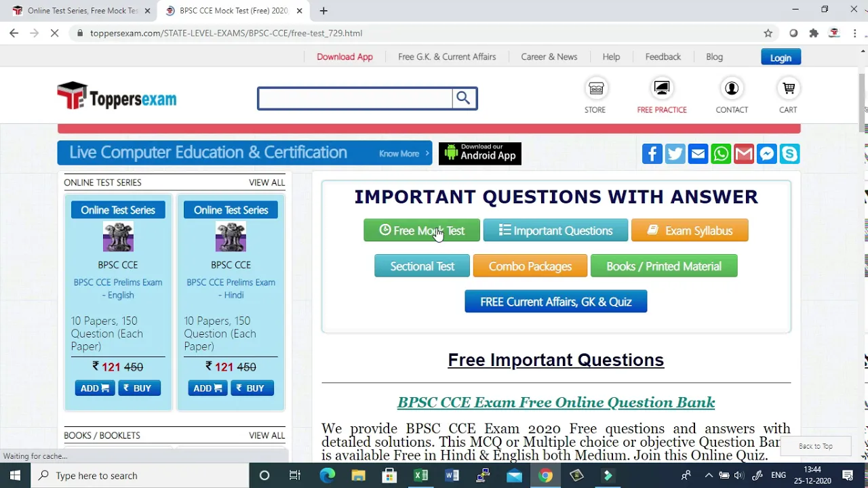Open Chrome menu three dots
Screen dimensions: 868x488
point(855,33)
